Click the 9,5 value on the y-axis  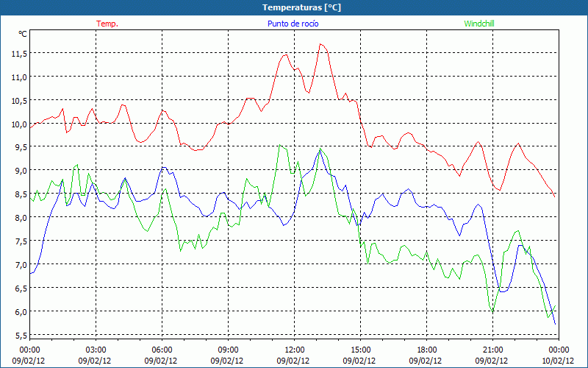[21, 148]
